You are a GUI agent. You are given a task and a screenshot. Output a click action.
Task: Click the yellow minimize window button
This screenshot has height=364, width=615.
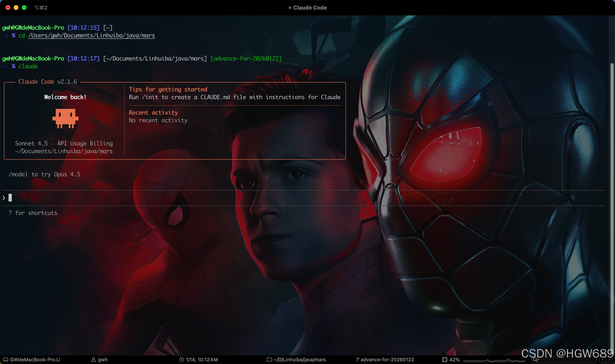[16, 8]
